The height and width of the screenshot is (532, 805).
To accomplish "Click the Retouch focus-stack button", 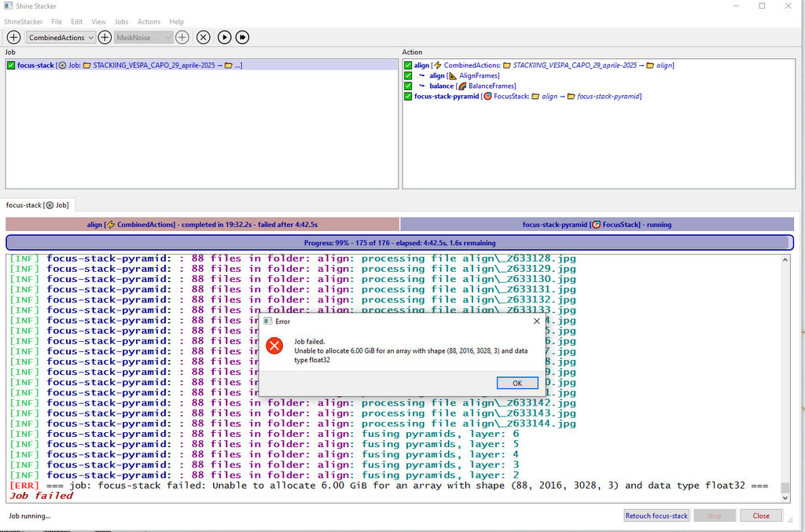I will click(656, 516).
